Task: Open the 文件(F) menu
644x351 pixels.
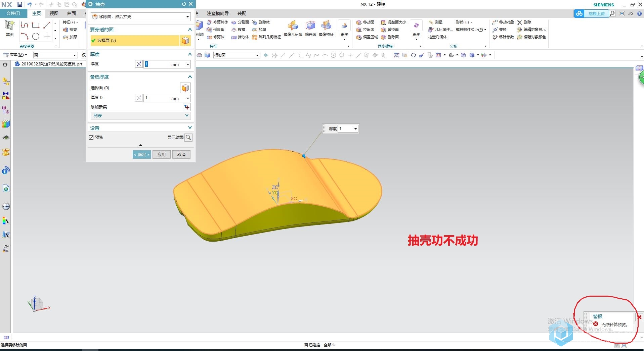Action: (x=13, y=13)
